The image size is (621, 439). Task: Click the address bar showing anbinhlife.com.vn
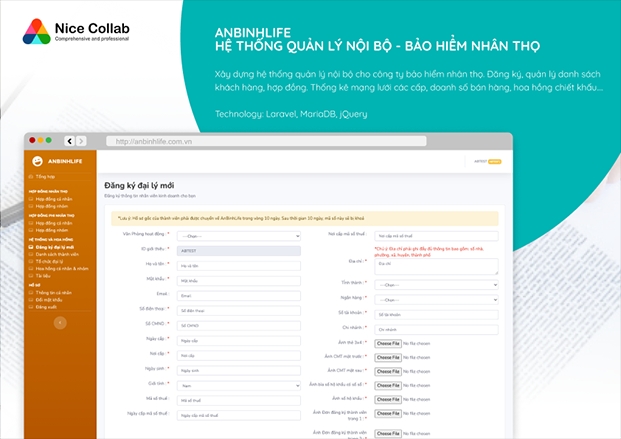(266, 141)
